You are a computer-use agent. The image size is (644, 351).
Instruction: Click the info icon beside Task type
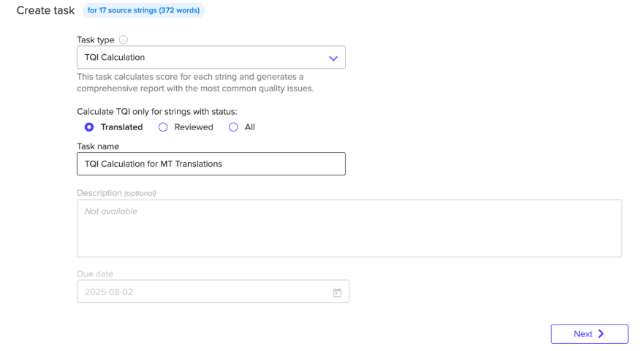coord(124,40)
